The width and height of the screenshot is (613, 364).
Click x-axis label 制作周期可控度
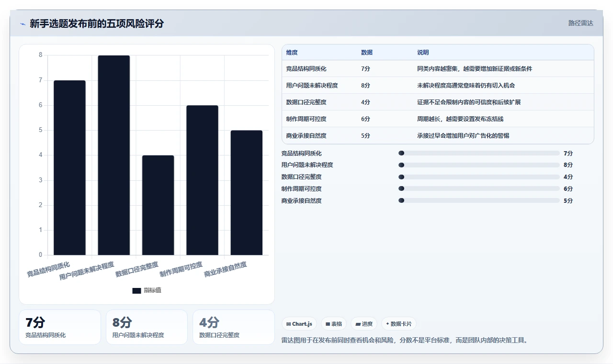click(x=181, y=269)
